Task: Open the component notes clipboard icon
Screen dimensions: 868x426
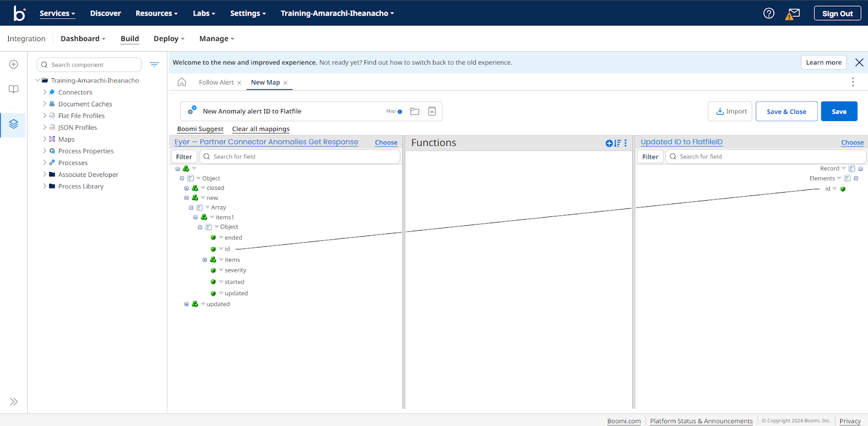Action: click(432, 111)
